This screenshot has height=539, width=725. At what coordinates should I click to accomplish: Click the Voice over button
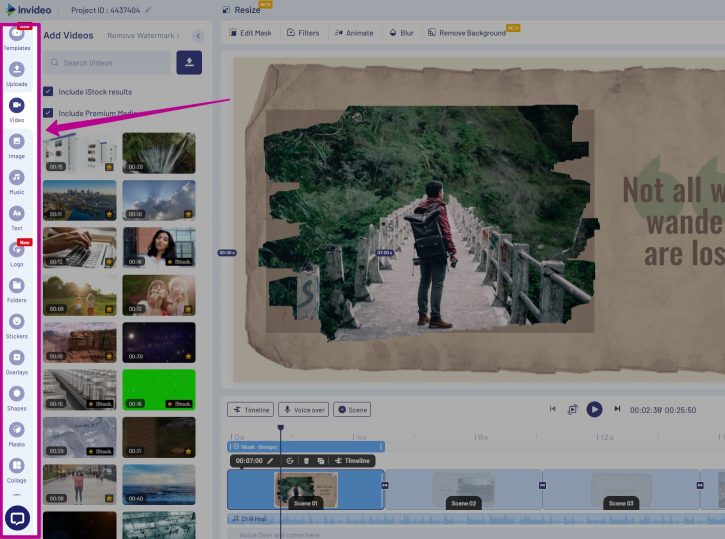pos(304,410)
